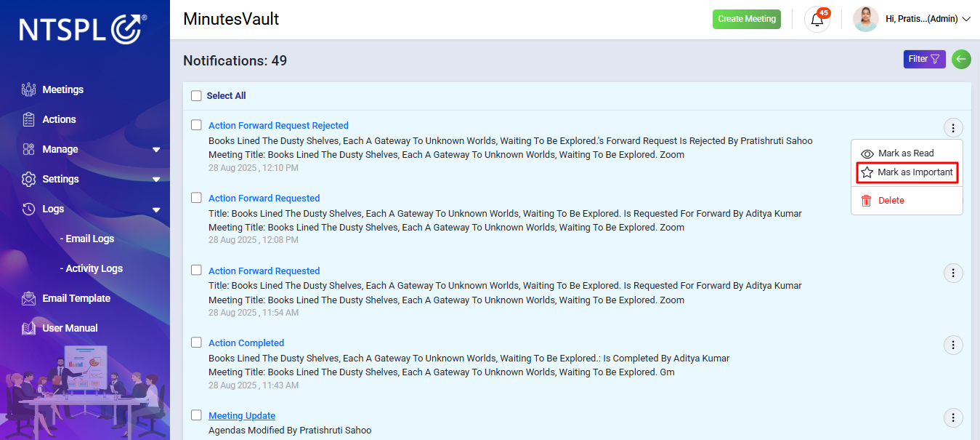Click the 28 Aug 2025, 11:43 AM timestamp

coord(254,385)
